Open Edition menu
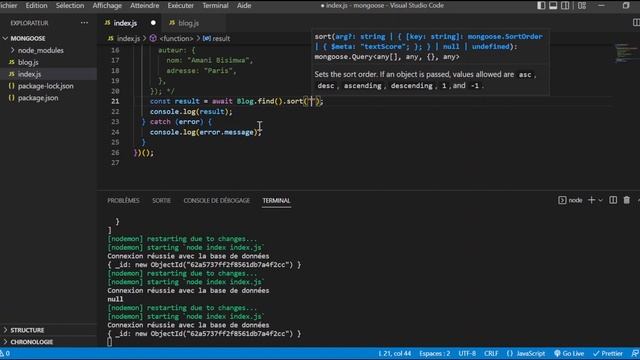The image size is (640, 360). 36,6
